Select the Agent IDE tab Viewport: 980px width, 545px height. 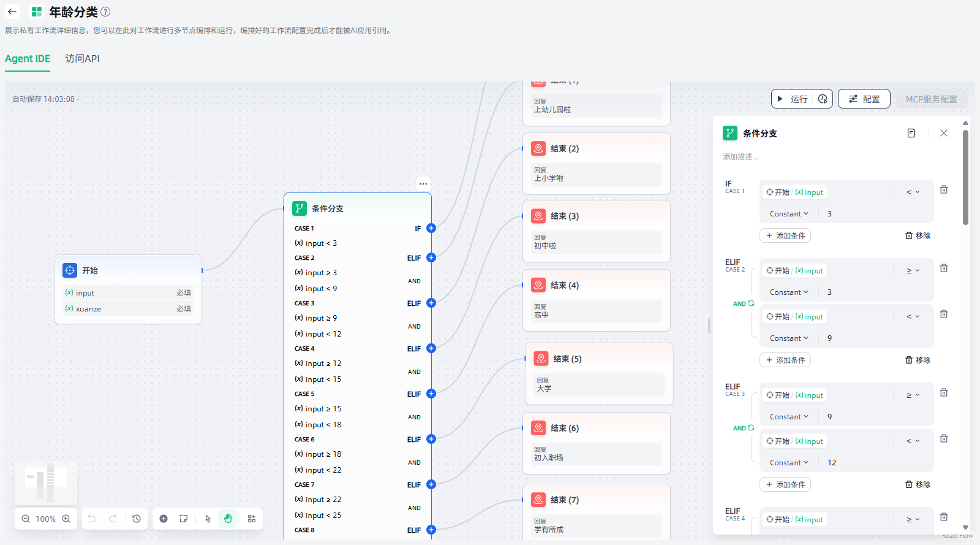tap(28, 59)
